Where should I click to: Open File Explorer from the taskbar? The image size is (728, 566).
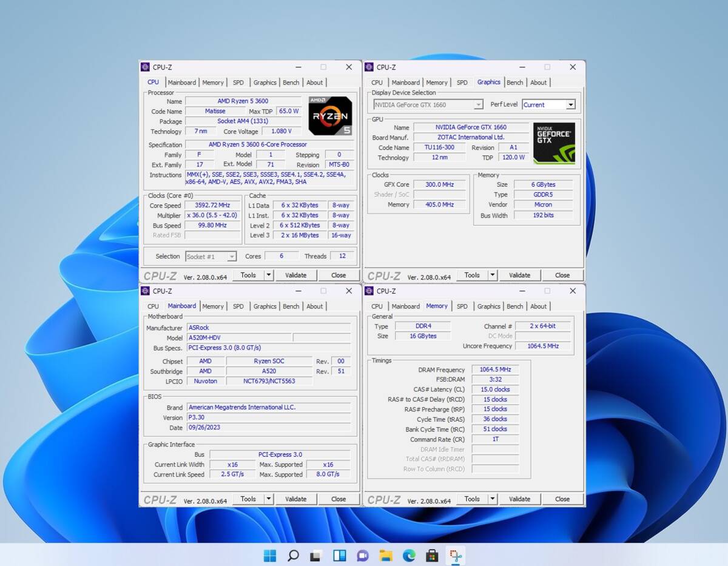386,555
